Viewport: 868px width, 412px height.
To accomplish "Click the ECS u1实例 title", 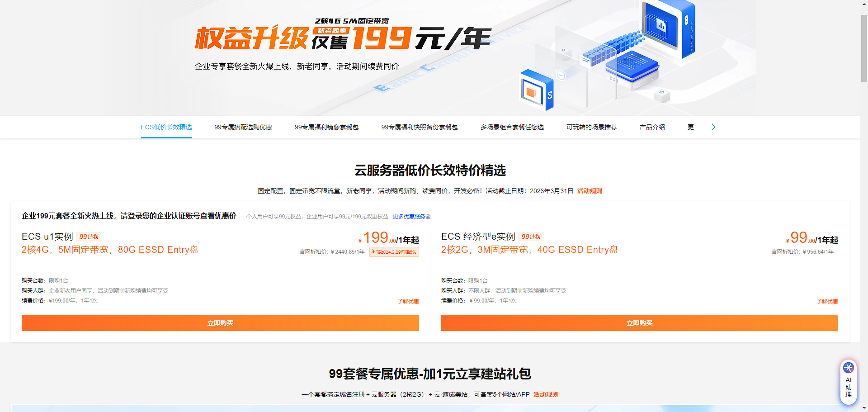I will pyautogui.click(x=47, y=237).
